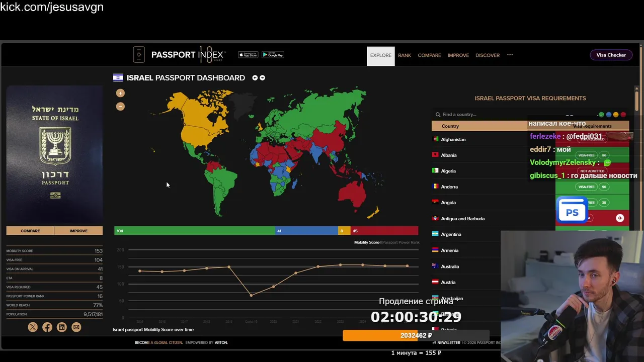Viewport: 644px width, 362px height.
Task: Click the PASSPORT POWER RANK 16 row
Action: pyautogui.click(x=54, y=296)
